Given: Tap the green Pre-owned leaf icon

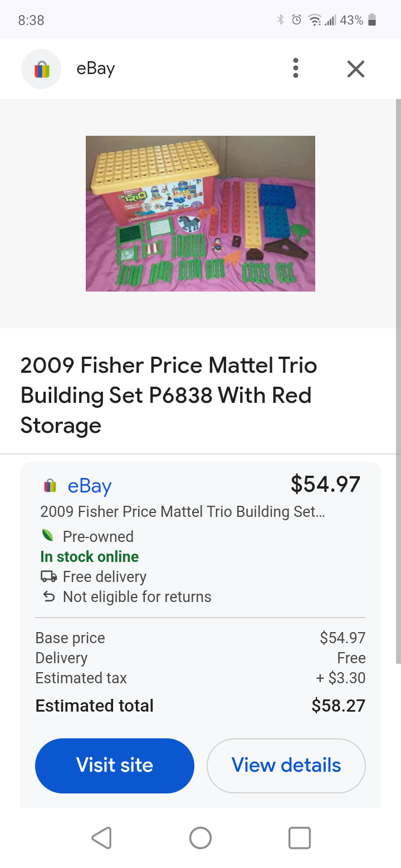Looking at the screenshot, I should pyautogui.click(x=48, y=536).
